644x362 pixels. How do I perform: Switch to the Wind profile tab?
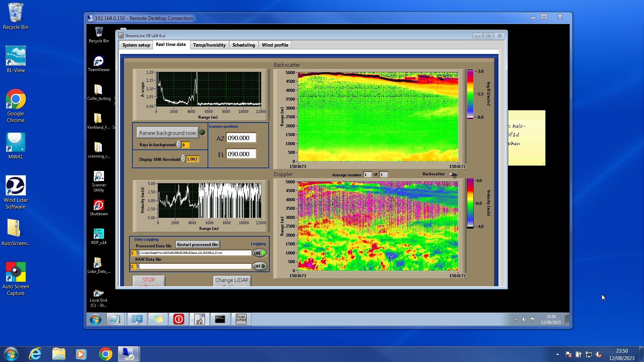(x=275, y=45)
